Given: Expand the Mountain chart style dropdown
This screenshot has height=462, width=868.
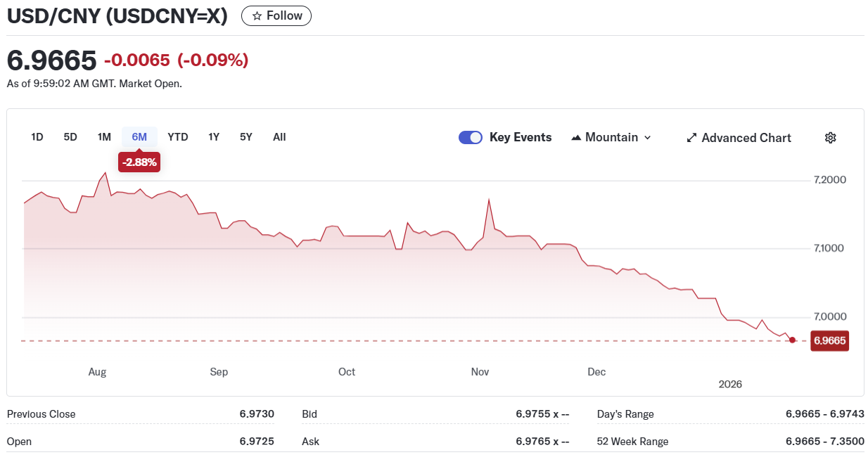Looking at the screenshot, I should (x=647, y=138).
